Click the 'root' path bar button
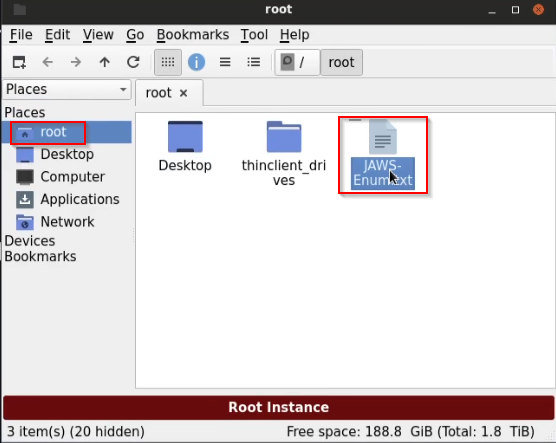556x443 pixels. 341,62
